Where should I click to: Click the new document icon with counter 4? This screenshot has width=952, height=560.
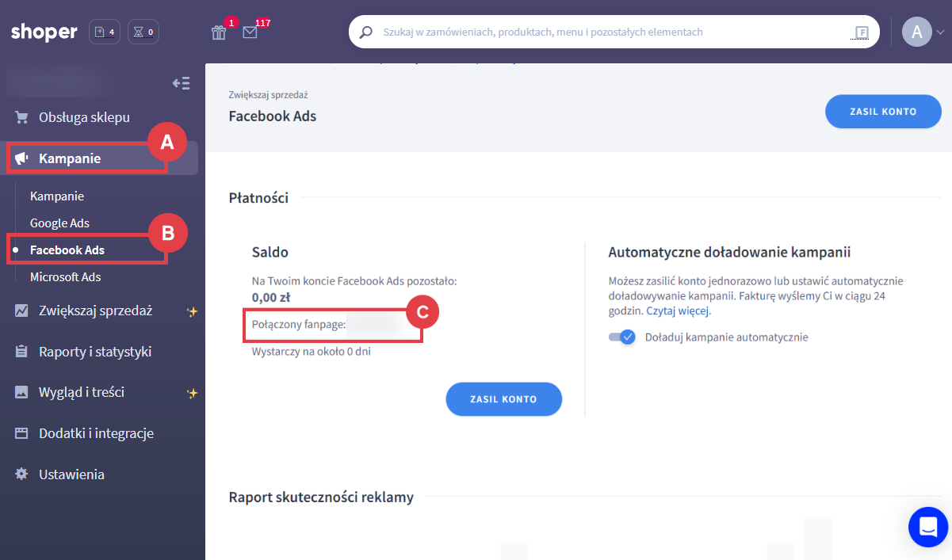(x=104, y=31)
